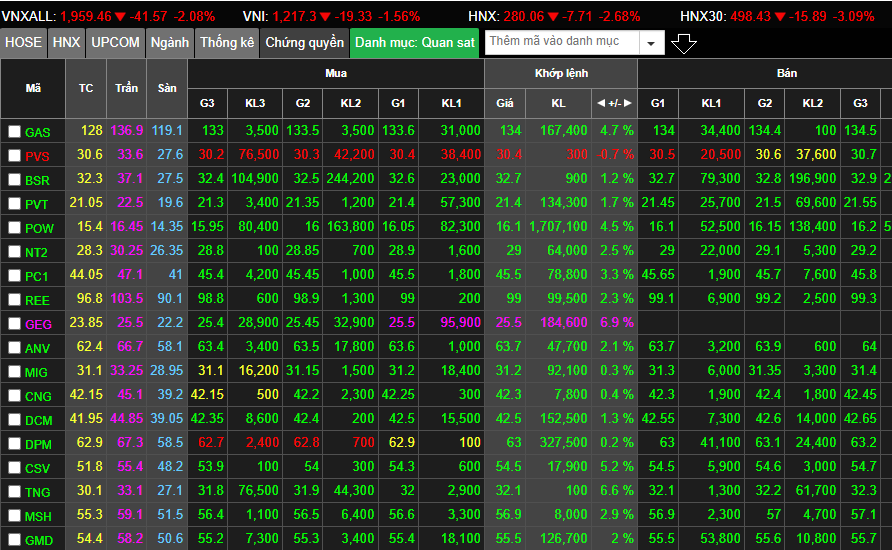
Task: Check the POW row checkbox
Action: coord(14,228)
